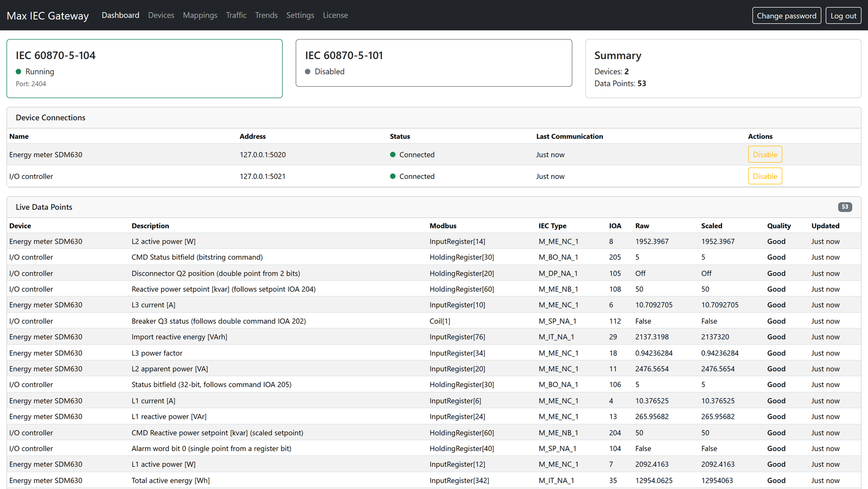Click the "L2 active power [W]" description
Image resolution: width=868 pixels, height=489 pixels.
(164, 242)
